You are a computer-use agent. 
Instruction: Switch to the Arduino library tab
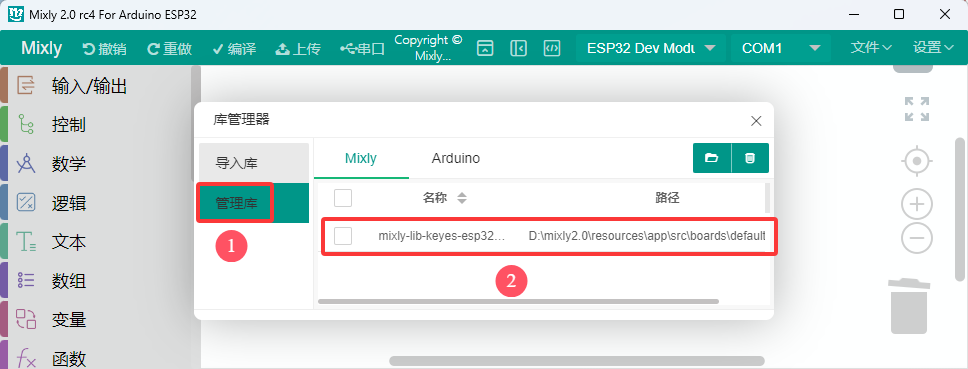(456, 159)
